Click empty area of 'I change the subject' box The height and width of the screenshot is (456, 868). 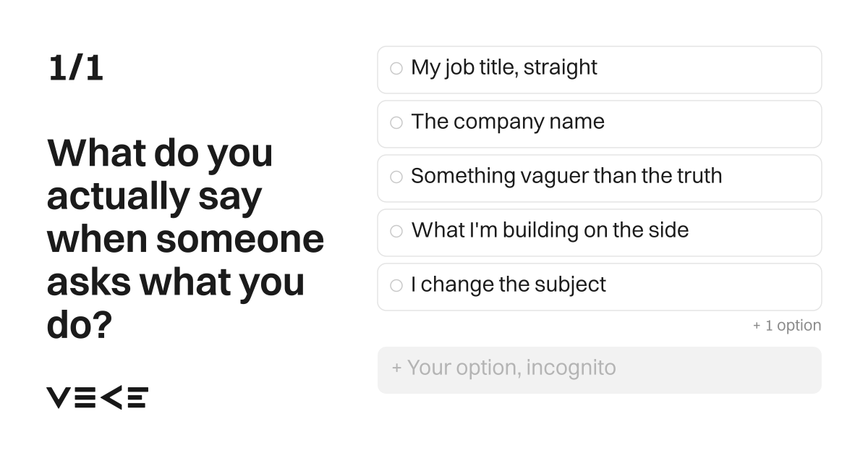(714, 287)
